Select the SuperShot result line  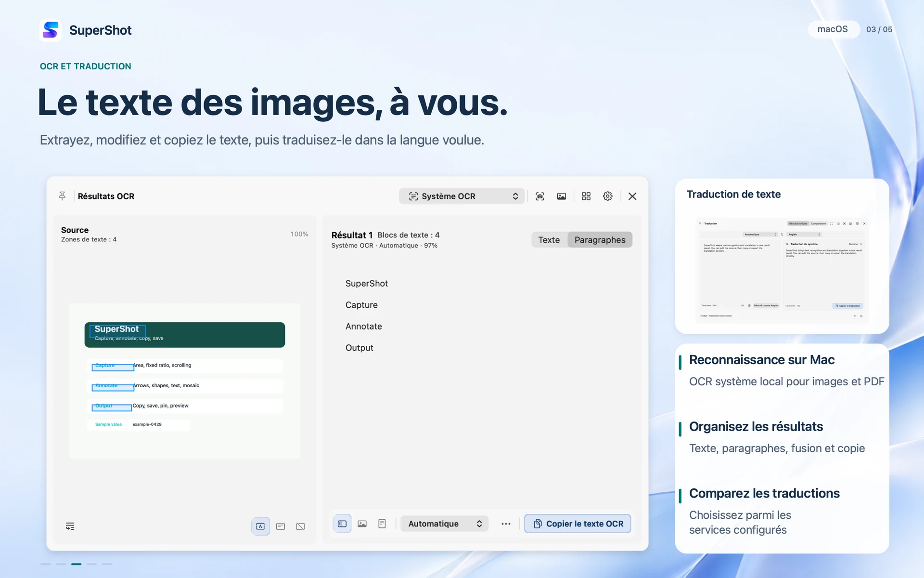click(x=367, y=284)
